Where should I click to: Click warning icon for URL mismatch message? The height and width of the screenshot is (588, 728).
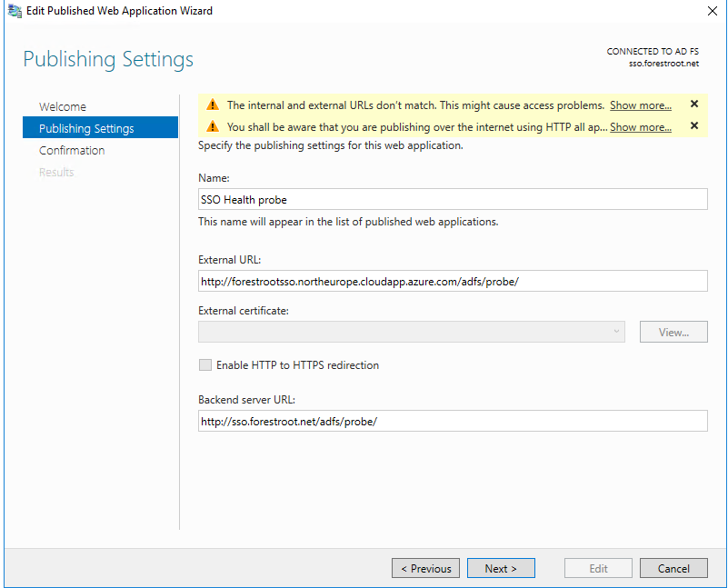213,105
